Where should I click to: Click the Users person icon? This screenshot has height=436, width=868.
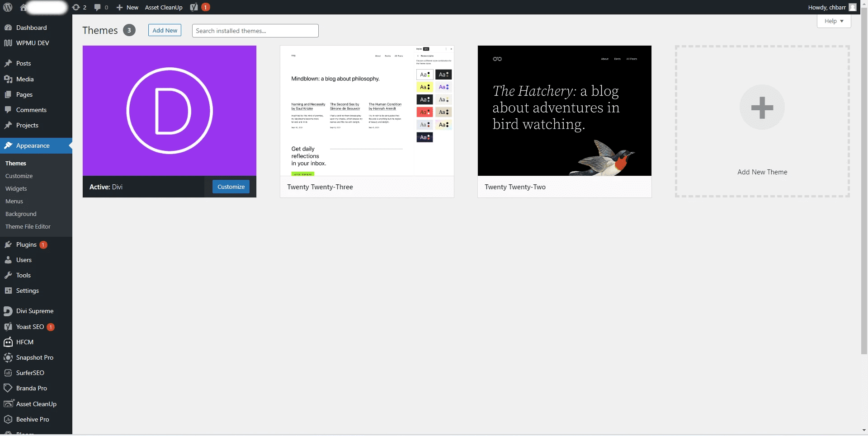click(x=8, y=260)
